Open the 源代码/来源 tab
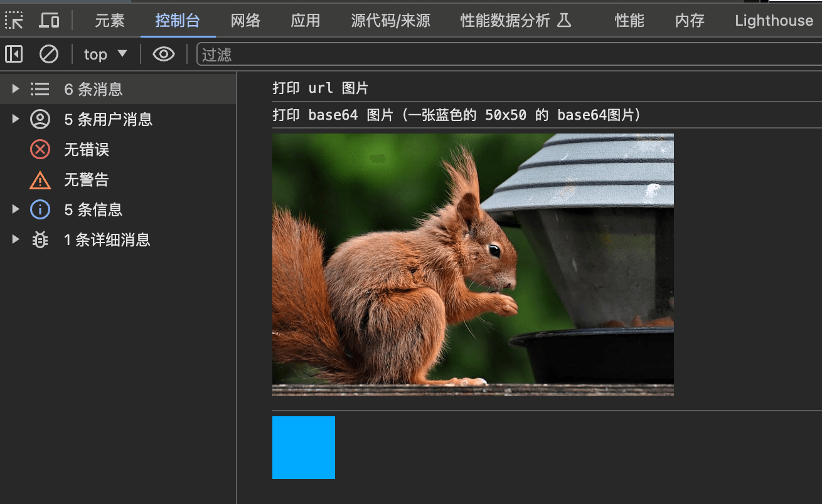The width and height of the screenshot is (822, 504). 390,21
